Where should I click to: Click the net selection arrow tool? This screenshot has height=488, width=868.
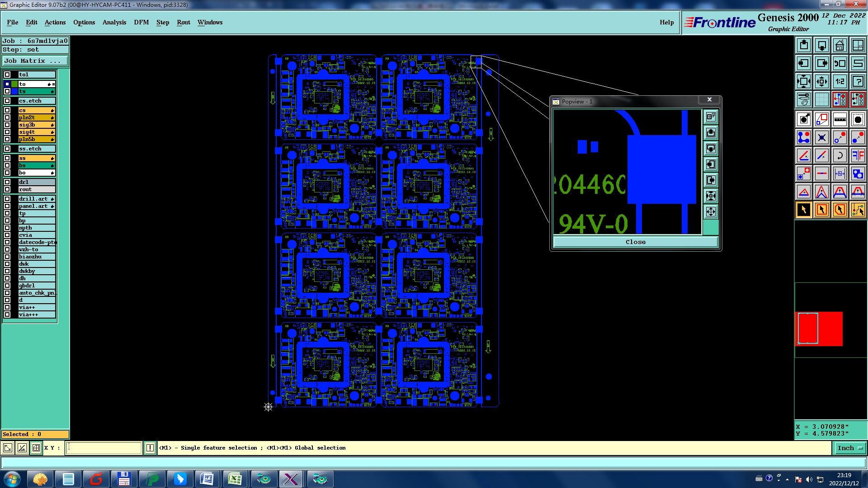click(858, 210)
